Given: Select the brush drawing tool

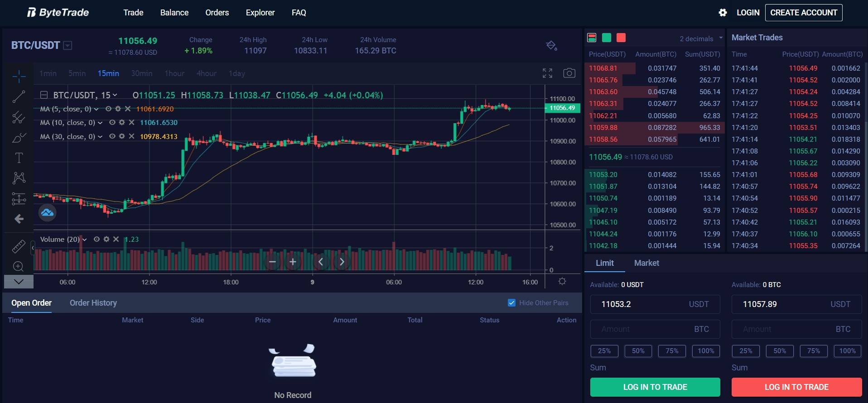Looking at the screenshot, I should click(x=19, y=138).
